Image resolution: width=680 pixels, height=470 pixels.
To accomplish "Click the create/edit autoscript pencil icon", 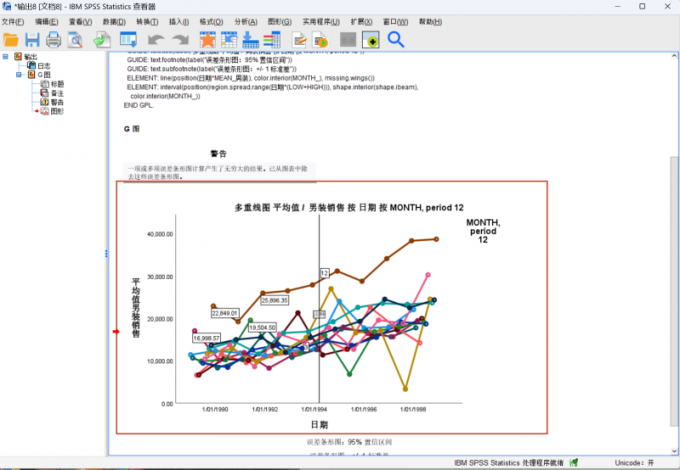I will [x=299, y=40].
